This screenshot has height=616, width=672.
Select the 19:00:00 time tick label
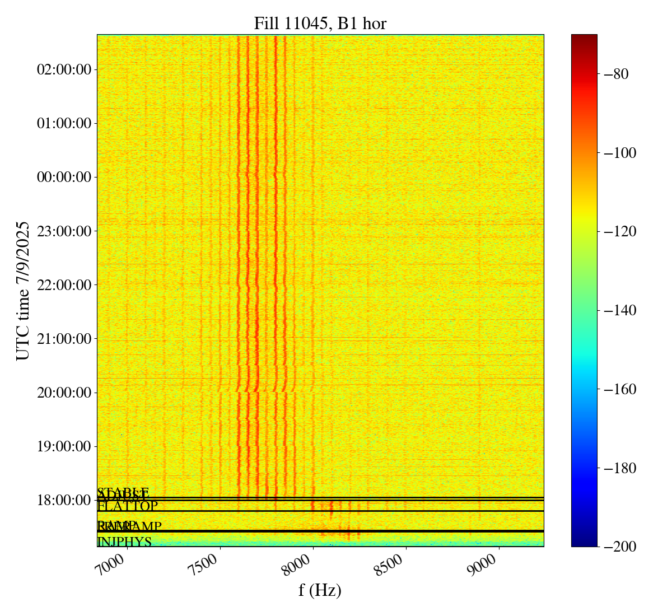coord(64,446)
